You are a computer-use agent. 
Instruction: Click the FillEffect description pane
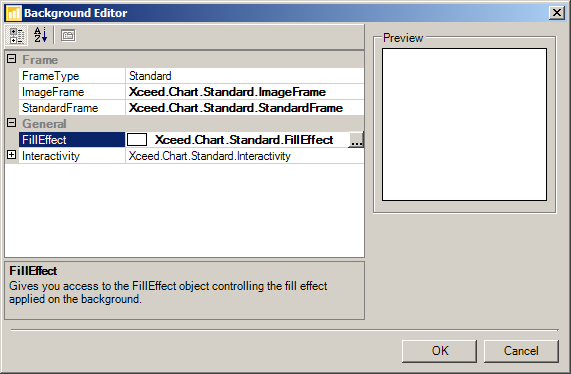tap(185, 290)
